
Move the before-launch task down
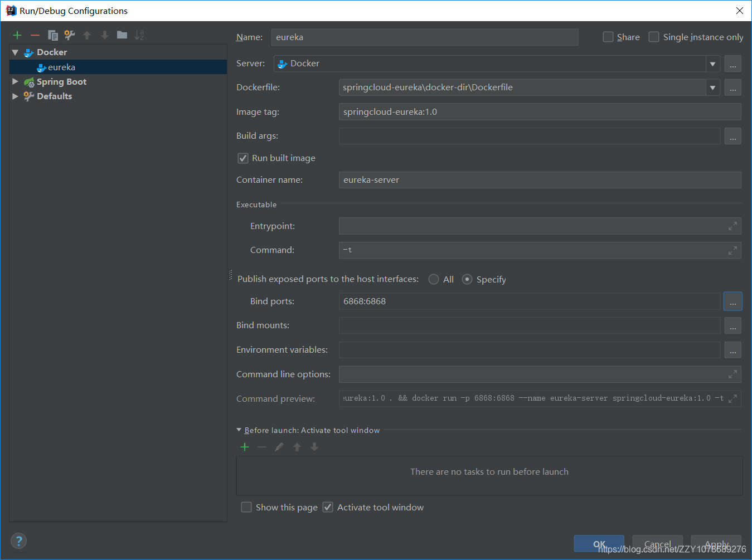coord(314,447)
